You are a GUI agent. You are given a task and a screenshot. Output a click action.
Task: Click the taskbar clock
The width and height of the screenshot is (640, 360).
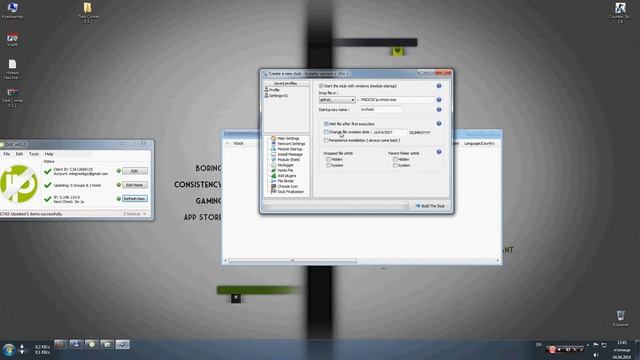pyautogui.click(x=622, y=349)
